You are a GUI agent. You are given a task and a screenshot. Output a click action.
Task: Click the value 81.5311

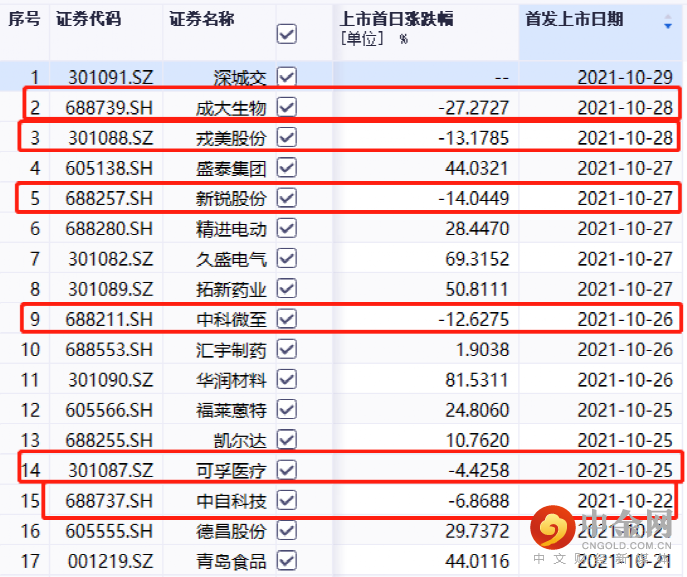point(477,380)
